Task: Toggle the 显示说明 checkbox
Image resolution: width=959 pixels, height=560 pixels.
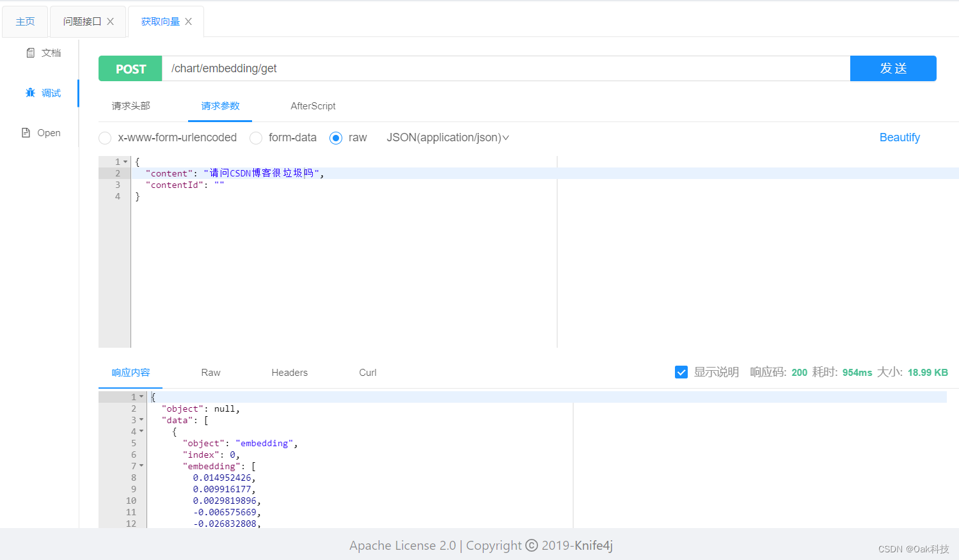Action: tap(681, 372)
